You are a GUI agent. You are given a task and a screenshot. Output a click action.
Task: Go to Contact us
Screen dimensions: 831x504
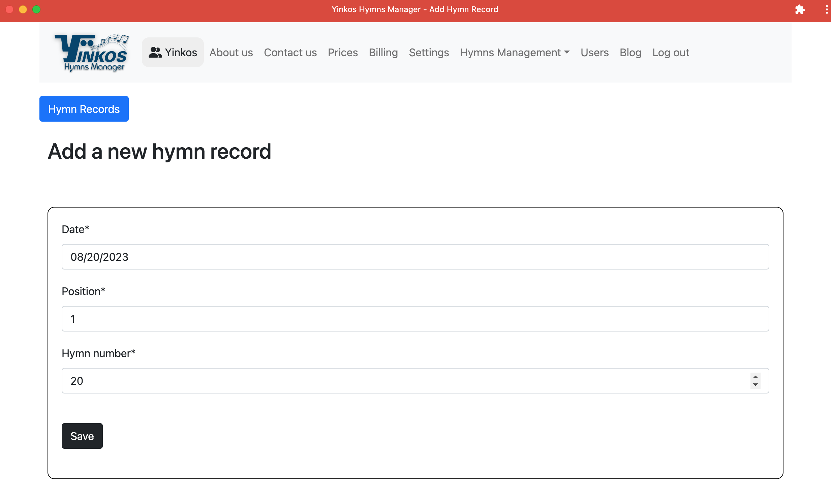tap(290, 52)
